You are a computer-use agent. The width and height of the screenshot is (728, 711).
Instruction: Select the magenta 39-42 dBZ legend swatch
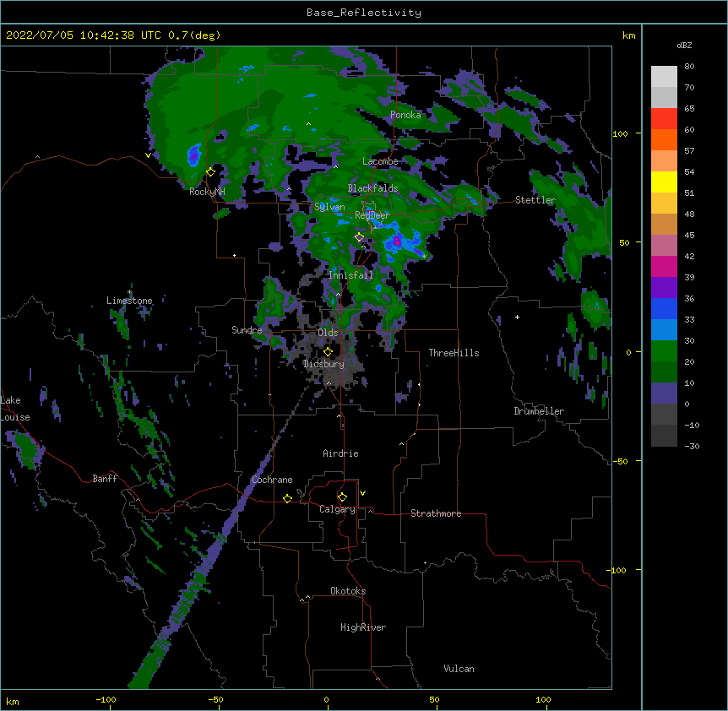click(664, 266)
